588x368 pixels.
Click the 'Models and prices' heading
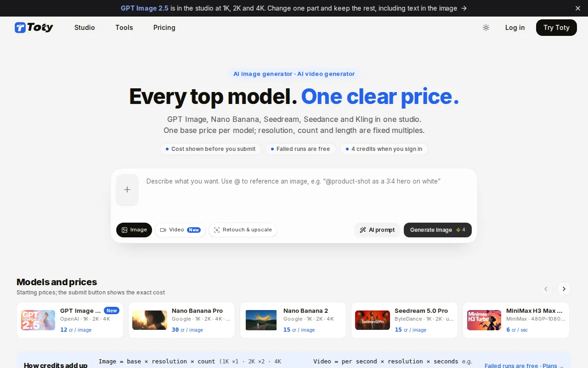click(x=57, y=282)
